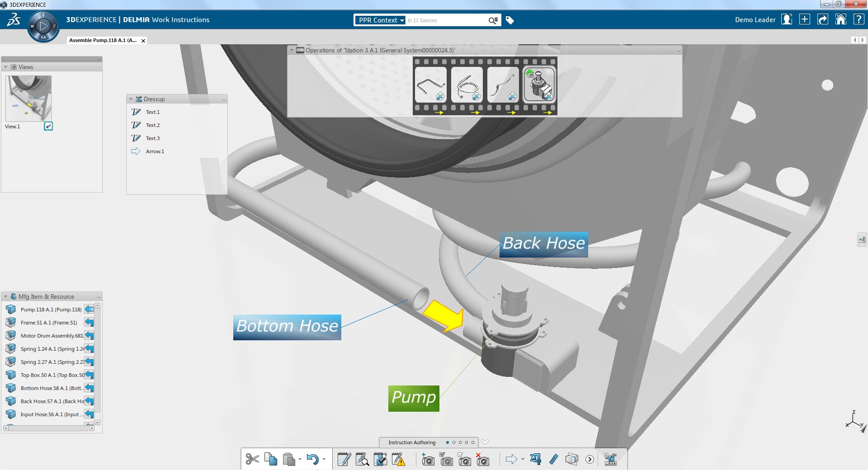
Task: Click the notepad with magnifier icon
Action: coord(362,460)
